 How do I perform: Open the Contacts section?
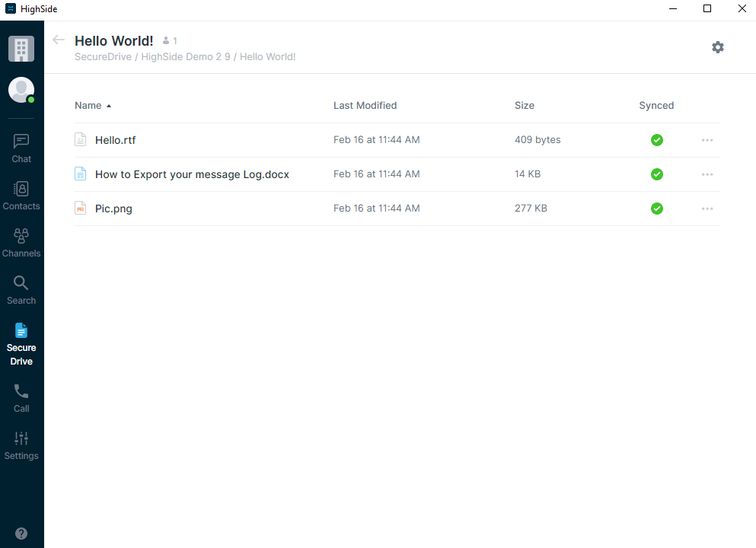(x=21, y=196)
